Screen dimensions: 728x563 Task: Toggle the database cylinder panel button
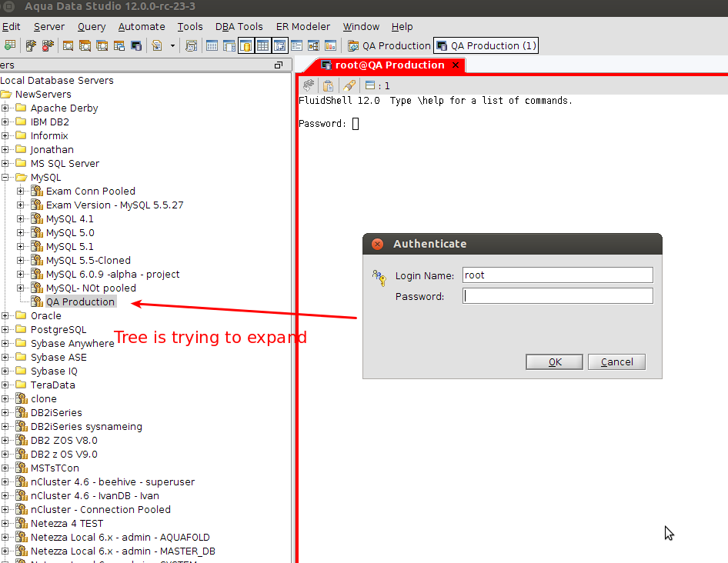tap(246, 45)
